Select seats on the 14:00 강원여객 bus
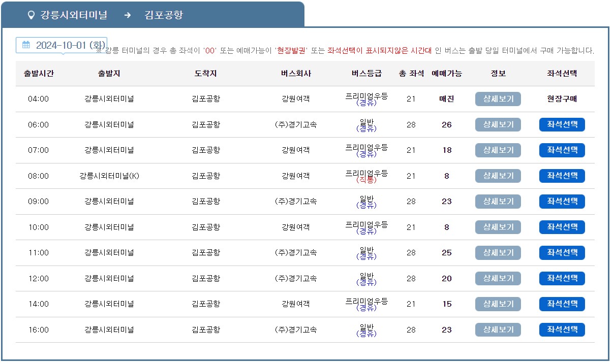Screen dimensions: 614x364 (562, 304)
